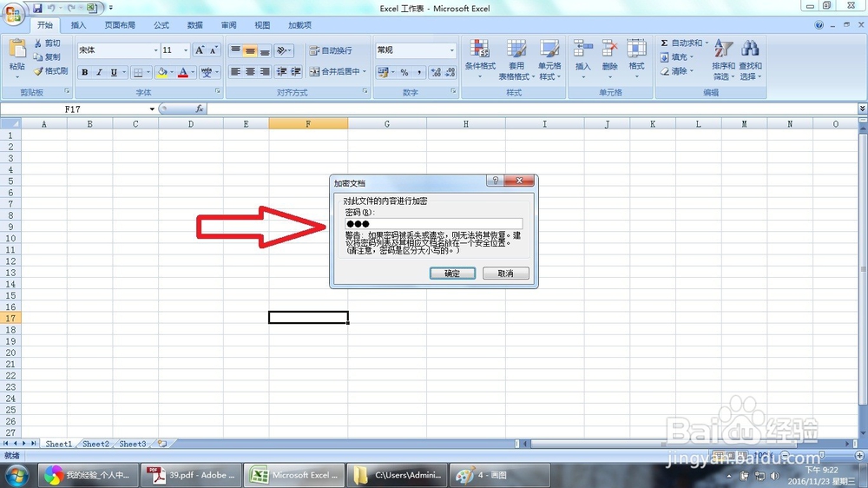Align text right
Image resolution: width=868 pixels, height=488 pixels.
tap(265, 71)
